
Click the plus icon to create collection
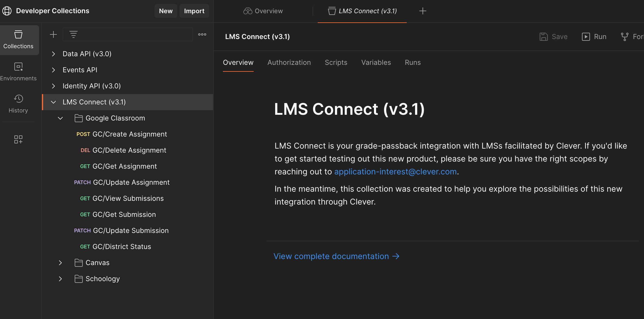coord(53,35)
